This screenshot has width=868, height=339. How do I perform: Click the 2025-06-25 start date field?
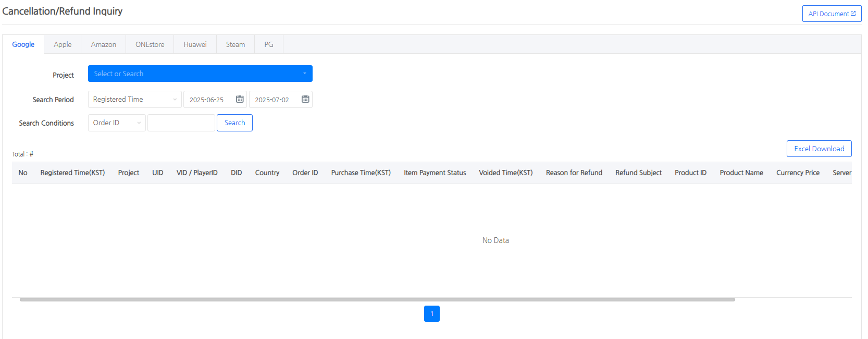[x=208, y=100]
